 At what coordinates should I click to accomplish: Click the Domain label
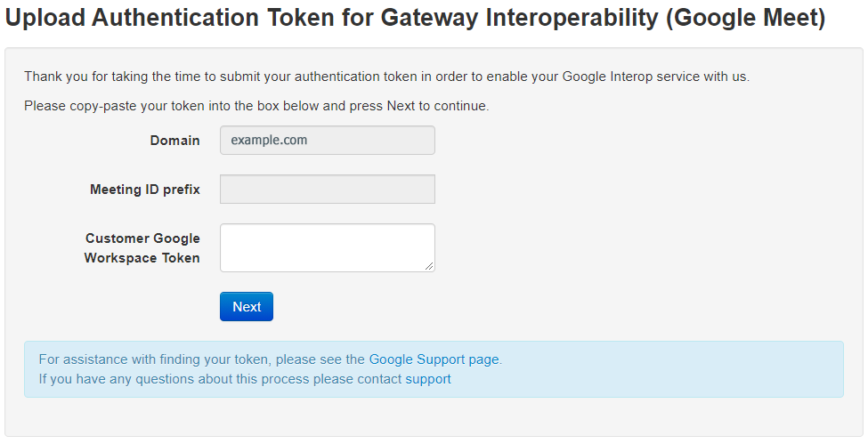[x=174, y=141]
